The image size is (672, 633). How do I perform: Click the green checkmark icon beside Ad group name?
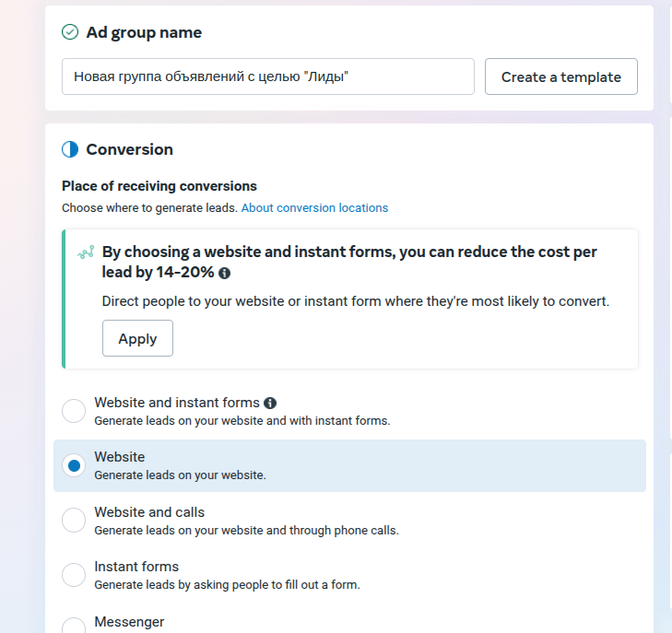pos(70,32)
